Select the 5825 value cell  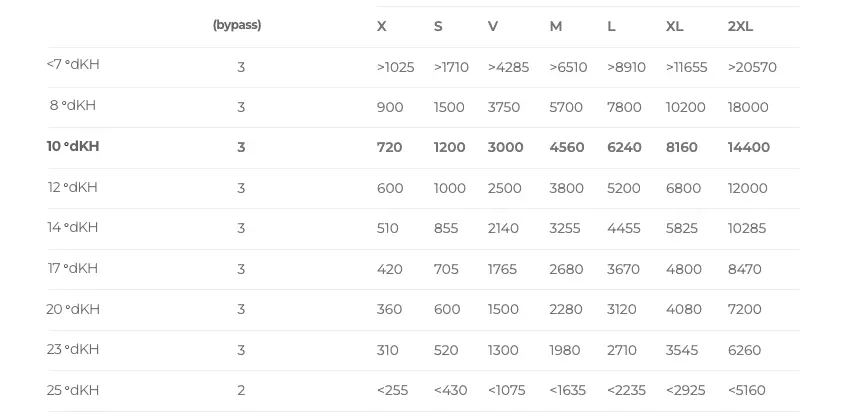pyautogui.click(x=682, y=228)
